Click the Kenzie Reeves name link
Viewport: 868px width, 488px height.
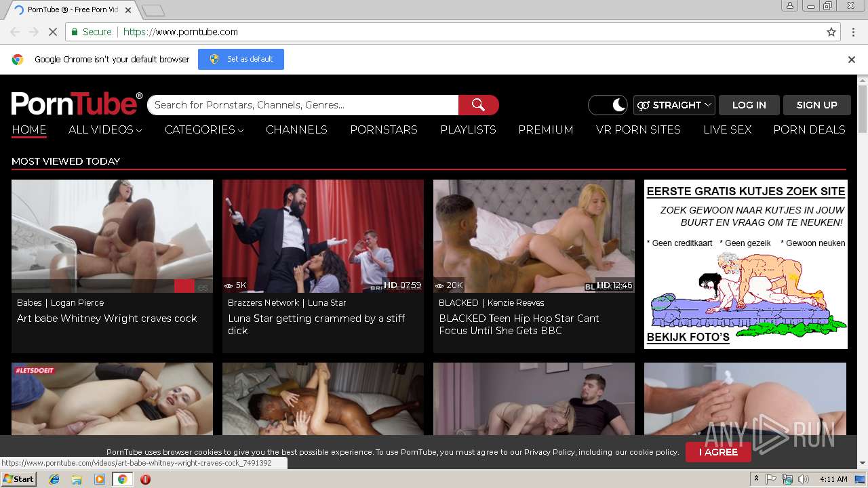pyautogui.click(x=515, y=303)
